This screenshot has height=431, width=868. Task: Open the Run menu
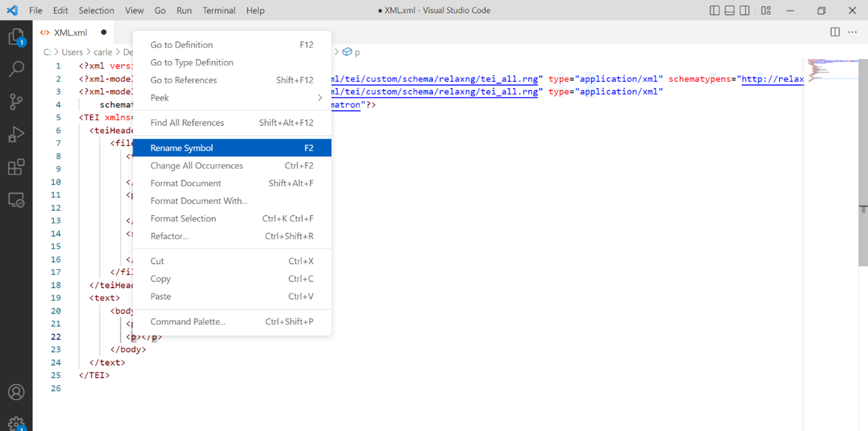(184, 10)
